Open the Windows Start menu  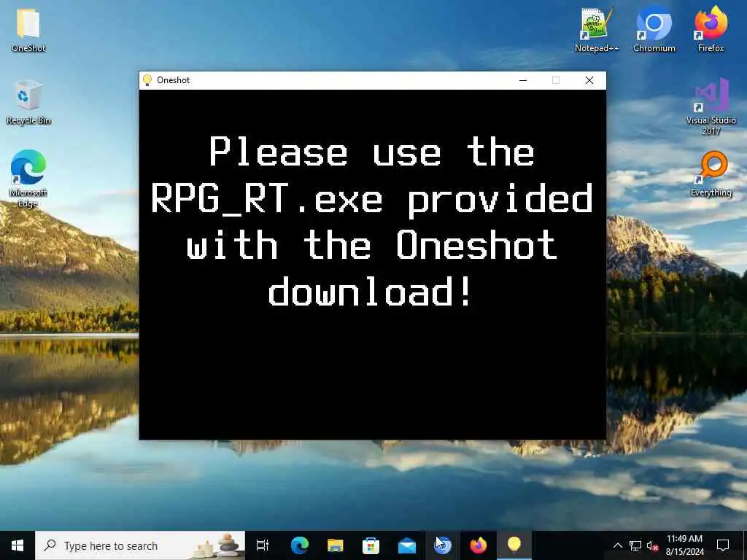pos(18,545)
